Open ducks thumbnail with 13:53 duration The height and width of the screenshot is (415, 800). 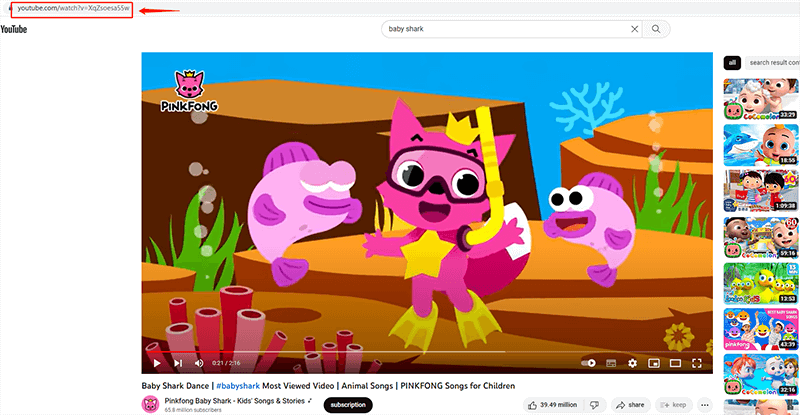761,283
